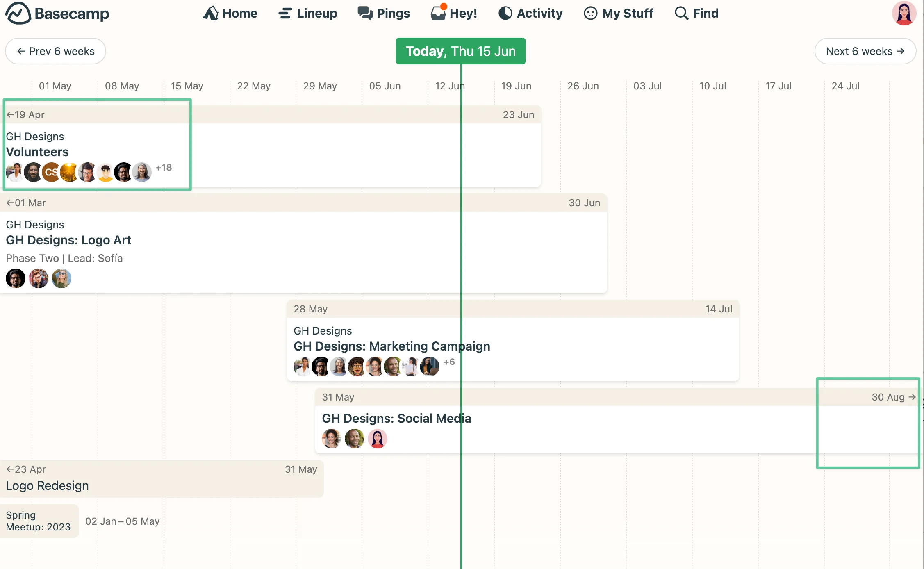This screenshot has width=924, height=569.
Task: Click the Today, Thu 15 Jun marker
Action: click(x=460, y=51)
